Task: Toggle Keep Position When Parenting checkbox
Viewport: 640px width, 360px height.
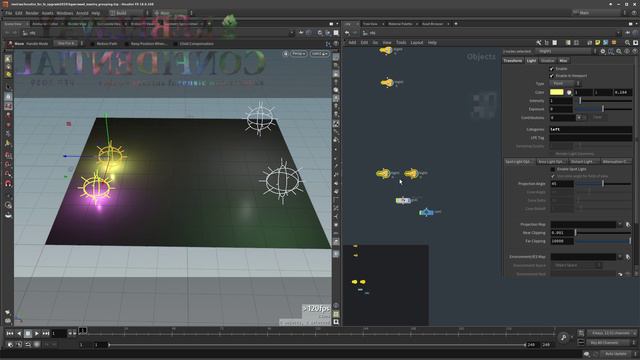Action: point(127,44)
